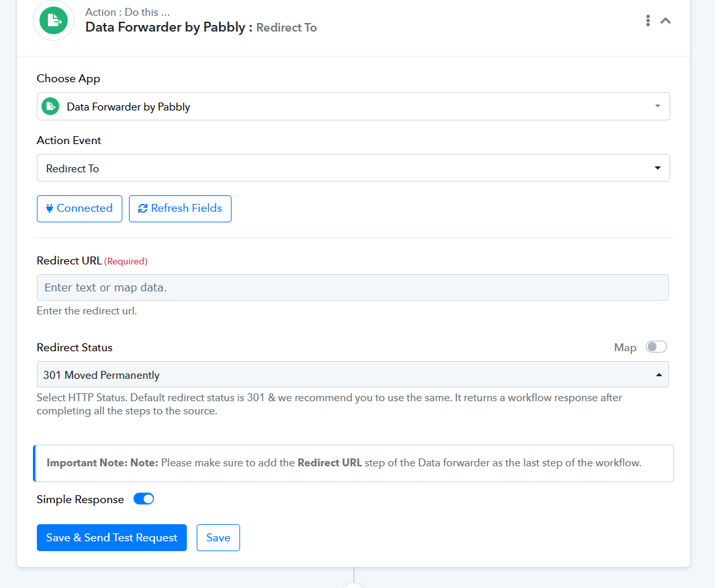
Task: Click the Important Note text box
Action: 353,463
